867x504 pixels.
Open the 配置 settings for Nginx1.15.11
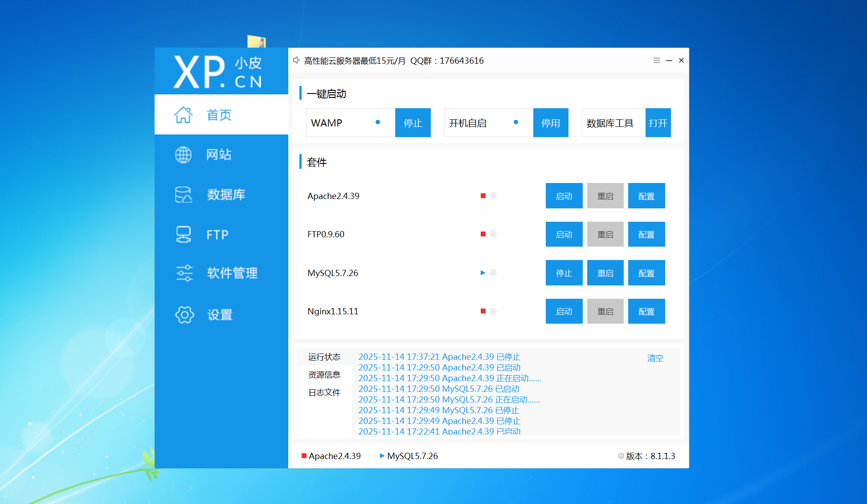[646, 311]
